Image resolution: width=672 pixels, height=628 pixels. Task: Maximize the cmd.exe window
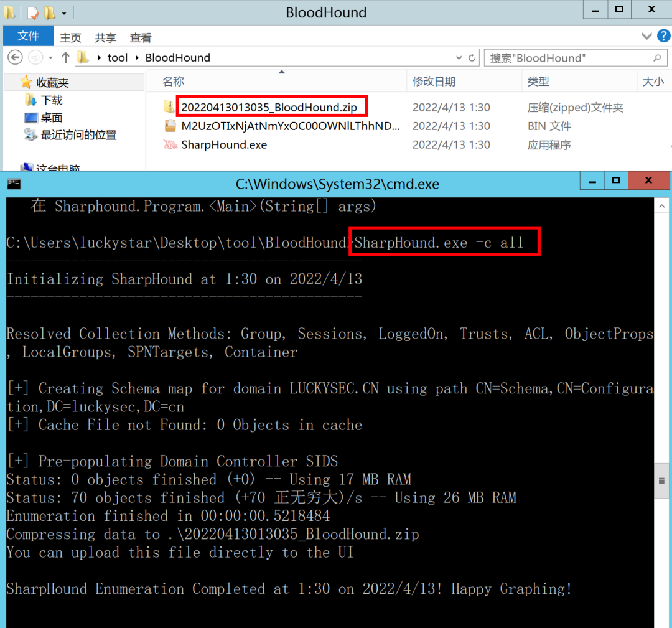pyautogui.click(x=616, y=181)
